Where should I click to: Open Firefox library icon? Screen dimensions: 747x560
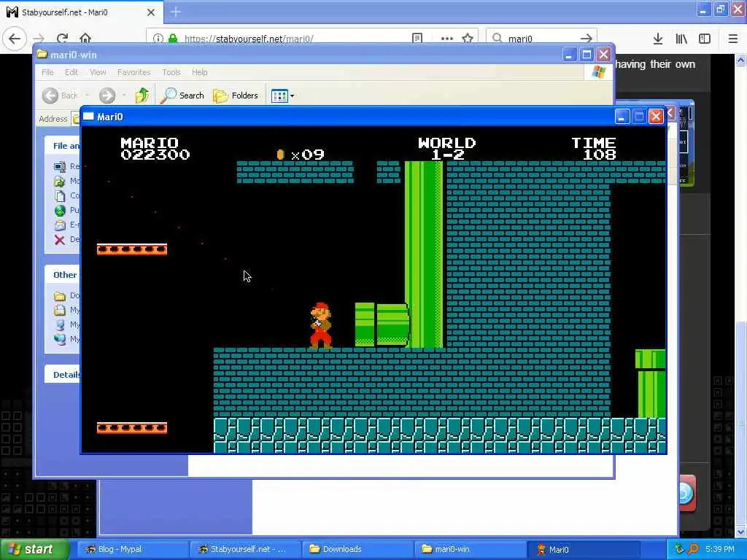pyautogui.click(x=681, y=39)
